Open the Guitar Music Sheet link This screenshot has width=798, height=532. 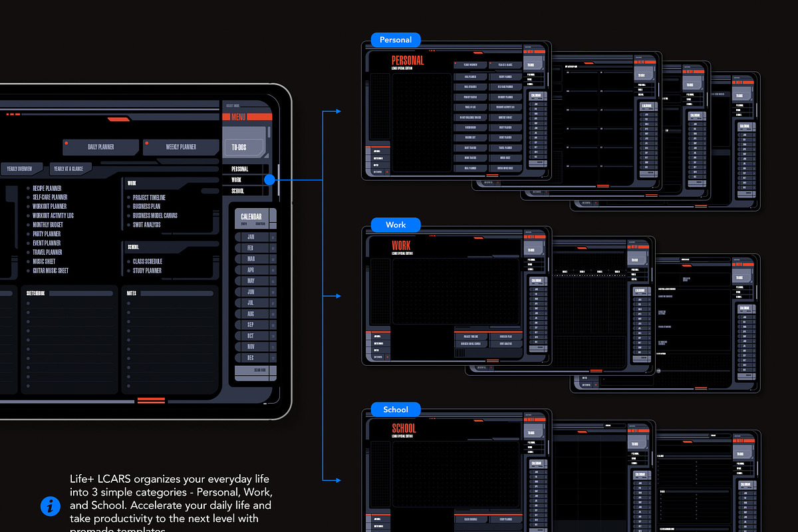51,271
